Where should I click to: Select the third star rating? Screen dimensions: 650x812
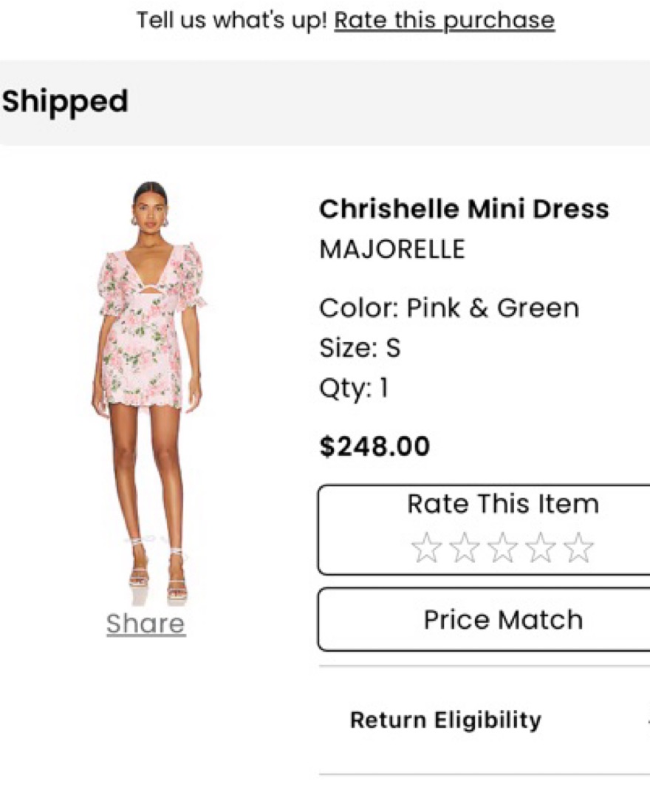tap(502, 548)
